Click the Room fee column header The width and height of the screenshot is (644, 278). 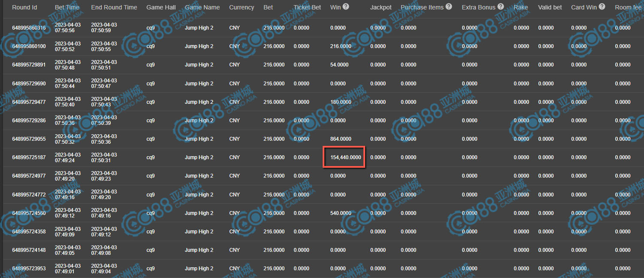pyautogui.click(x=628, y=7)
